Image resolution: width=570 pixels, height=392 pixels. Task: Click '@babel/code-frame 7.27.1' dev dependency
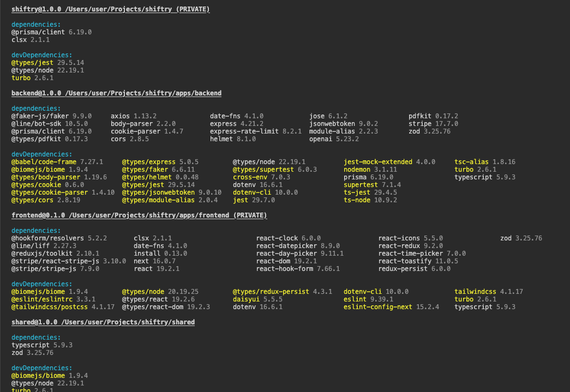pos(57,162)
